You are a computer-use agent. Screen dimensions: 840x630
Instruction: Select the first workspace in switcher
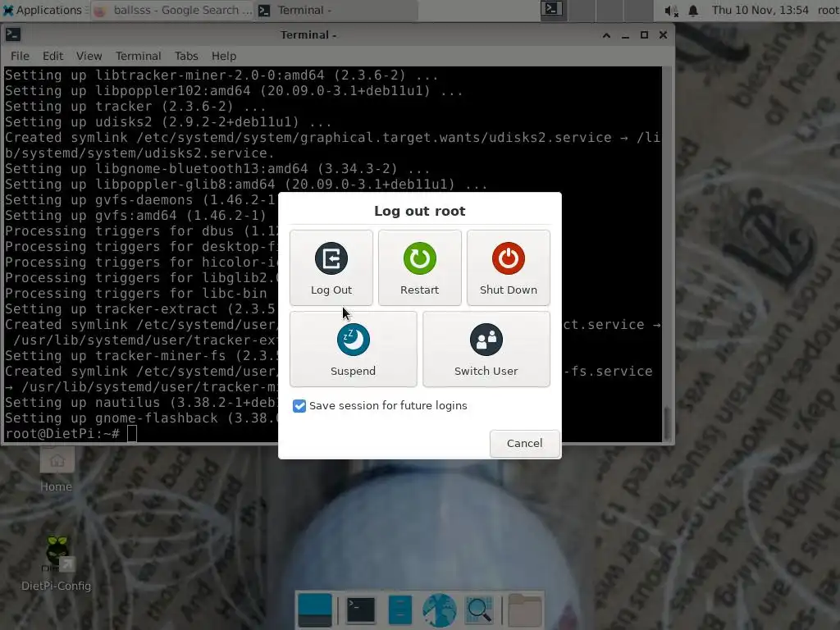point(552,10)
